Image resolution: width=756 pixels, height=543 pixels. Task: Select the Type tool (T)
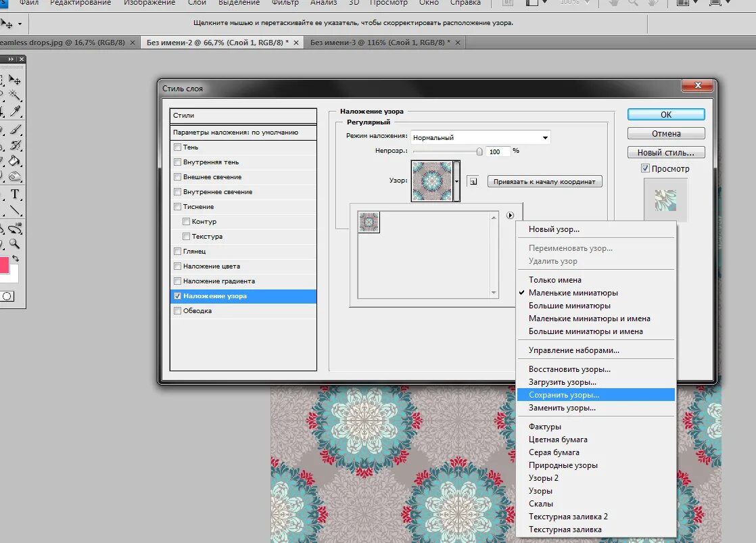click(15, 194)
